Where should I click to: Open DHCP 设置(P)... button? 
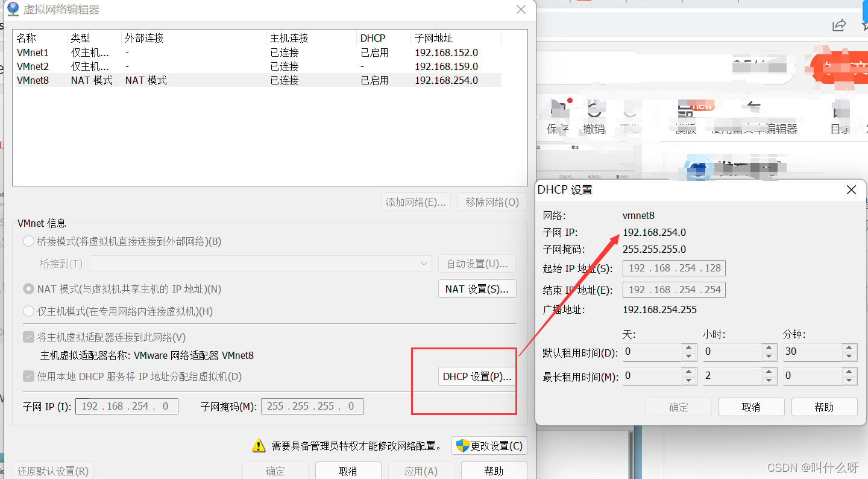(x=477, y=376)
